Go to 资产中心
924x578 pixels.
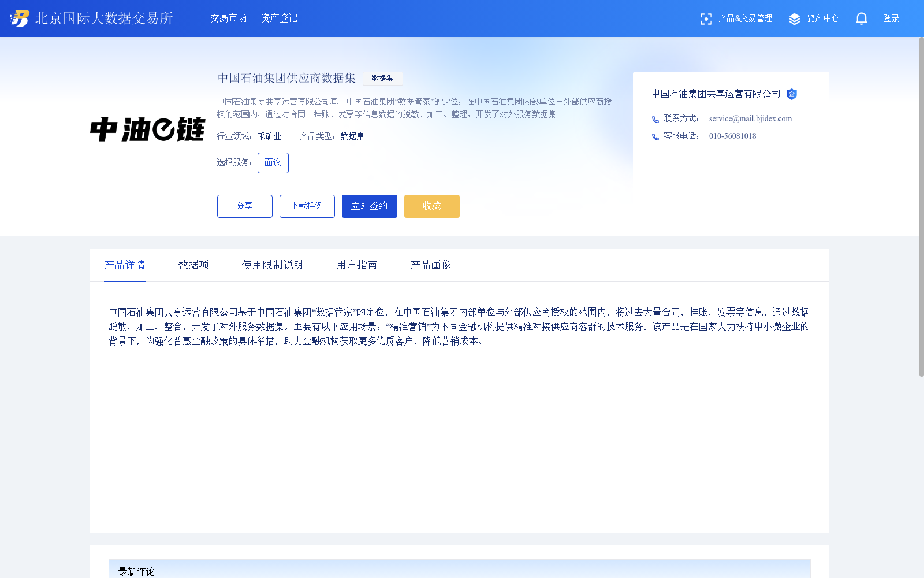[823, 18]
